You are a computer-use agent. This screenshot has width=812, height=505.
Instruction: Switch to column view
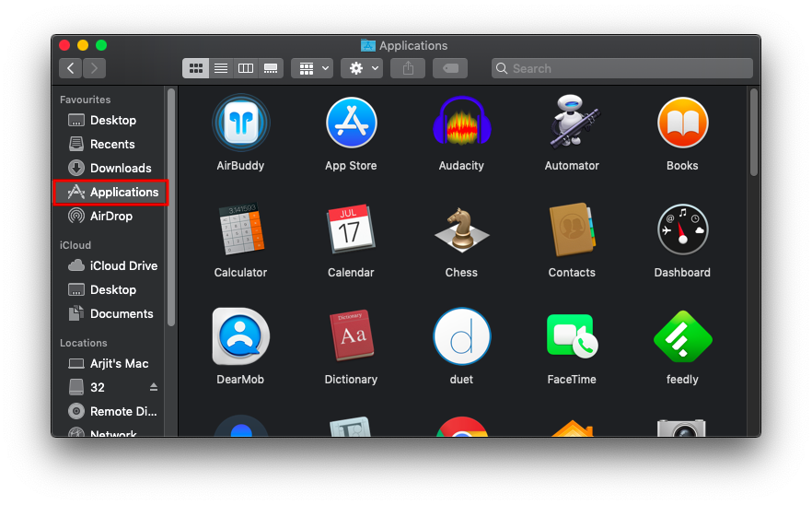(246, 68)
